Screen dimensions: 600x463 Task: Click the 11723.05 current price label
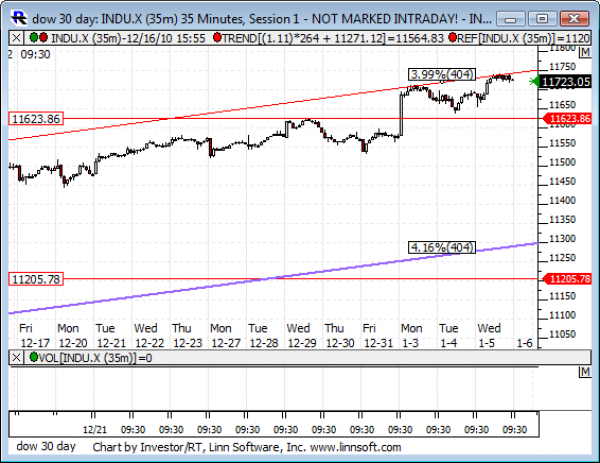click(x=565, y=82)
